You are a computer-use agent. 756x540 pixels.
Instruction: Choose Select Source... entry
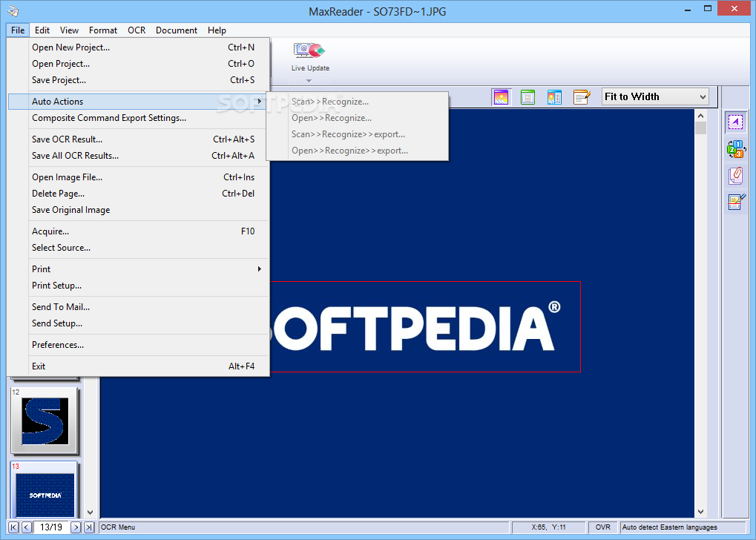139,248
